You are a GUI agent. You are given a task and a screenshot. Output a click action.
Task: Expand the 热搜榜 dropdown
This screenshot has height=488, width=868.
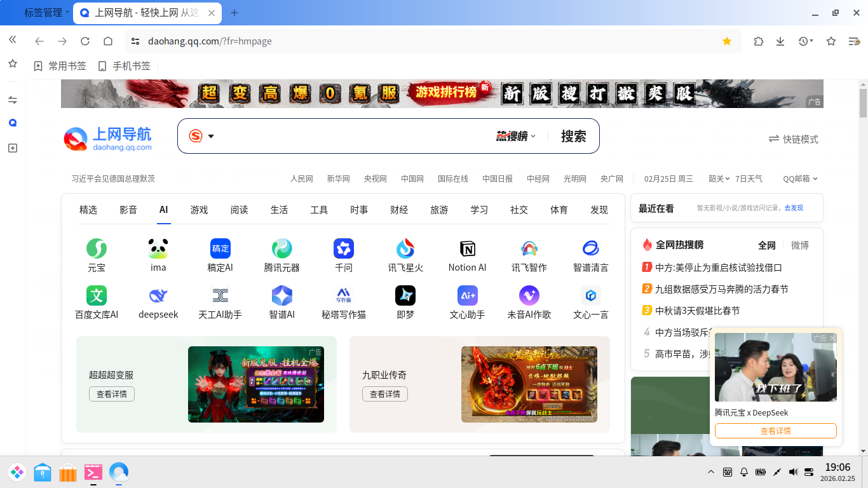(516, 136)
